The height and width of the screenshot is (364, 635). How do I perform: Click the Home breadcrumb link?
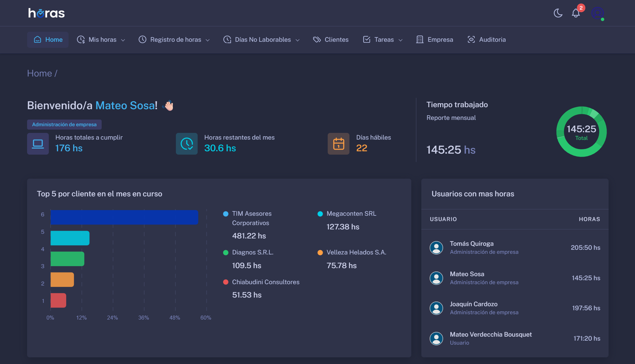(39, 73)
